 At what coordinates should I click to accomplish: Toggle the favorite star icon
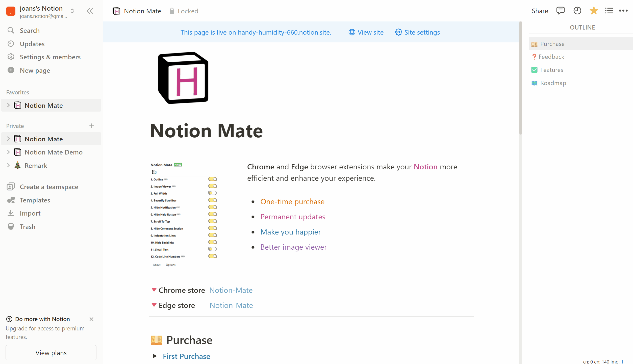pyautogui.click(x=594, y=11)
